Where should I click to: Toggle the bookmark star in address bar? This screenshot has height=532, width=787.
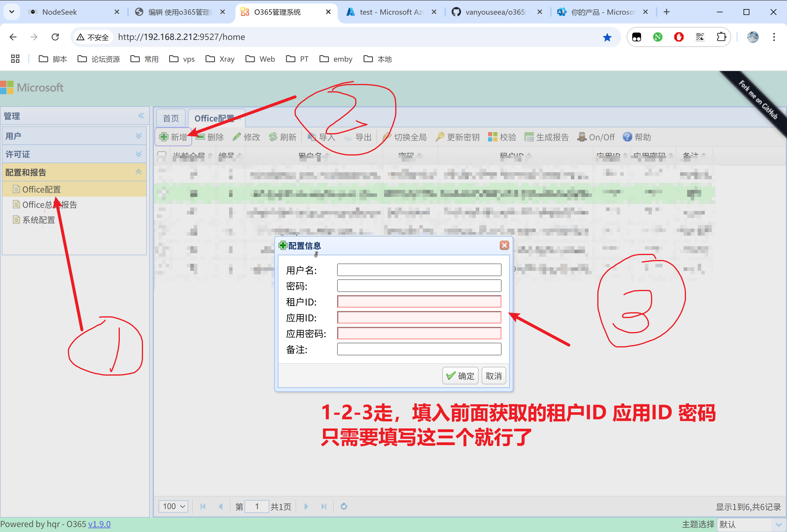point(607,37)
